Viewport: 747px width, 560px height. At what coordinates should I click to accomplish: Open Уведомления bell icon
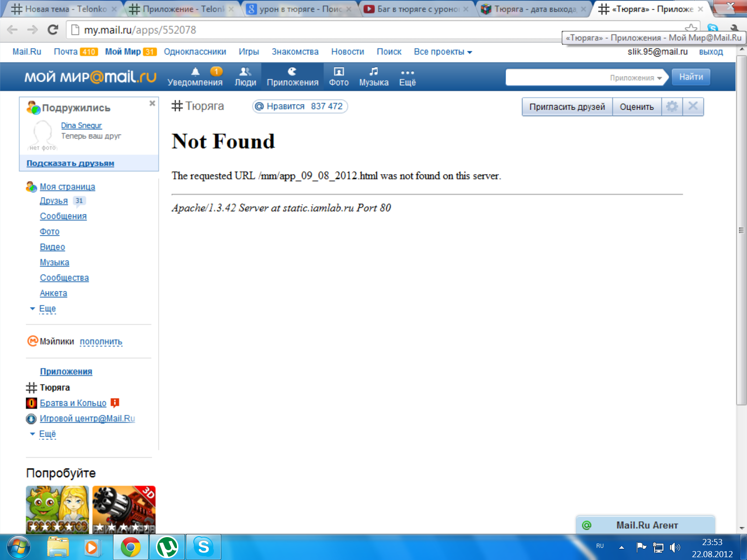[x=195, y=71]
